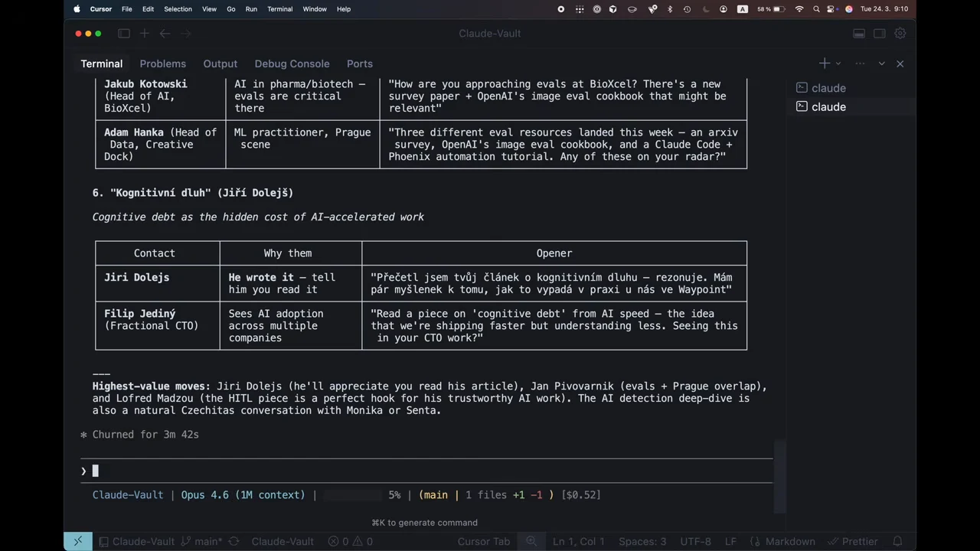Open the Go menu

click(231, 9)
